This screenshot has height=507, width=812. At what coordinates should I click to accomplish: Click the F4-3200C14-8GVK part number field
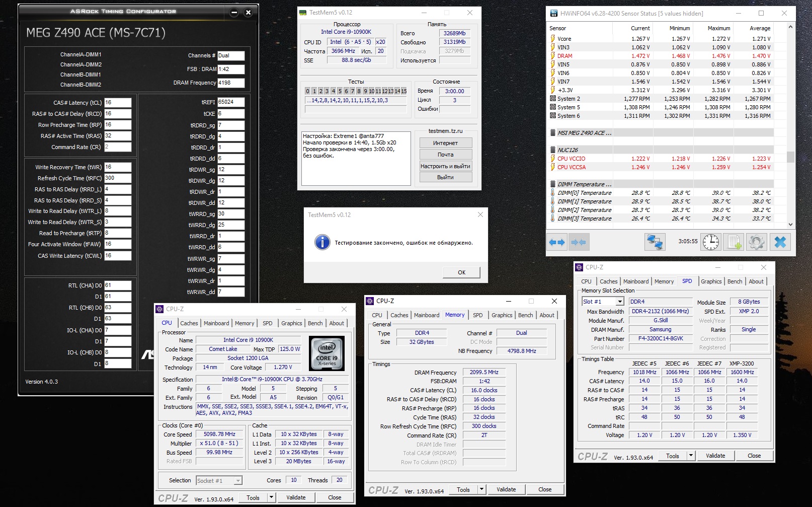(661, 338)
